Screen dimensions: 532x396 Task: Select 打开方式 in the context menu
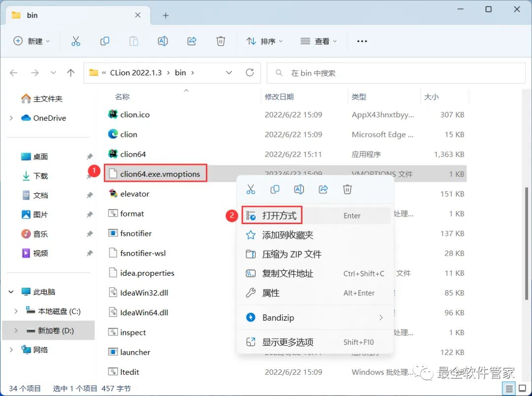click(x=316, y=215)
